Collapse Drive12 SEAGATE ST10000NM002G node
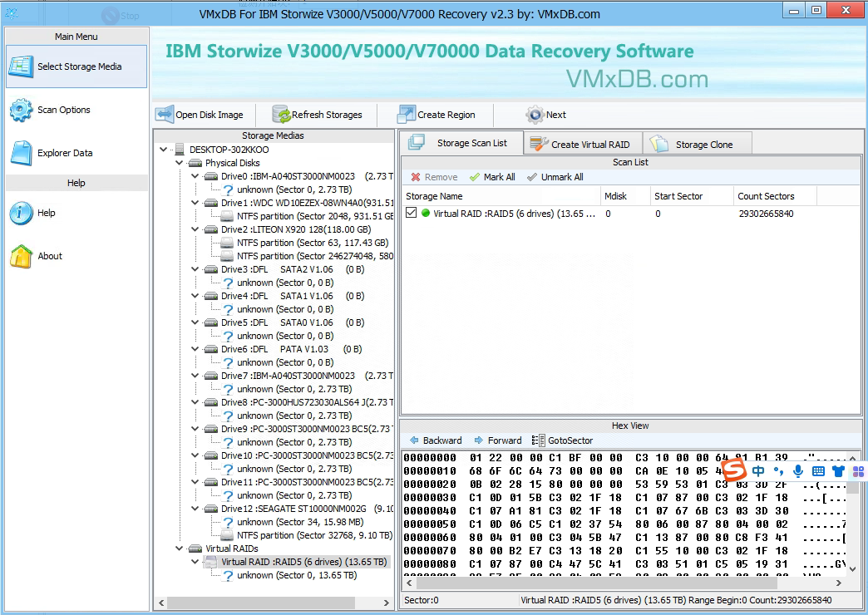This screenshot has width=868, height=615. coord(195,508)
